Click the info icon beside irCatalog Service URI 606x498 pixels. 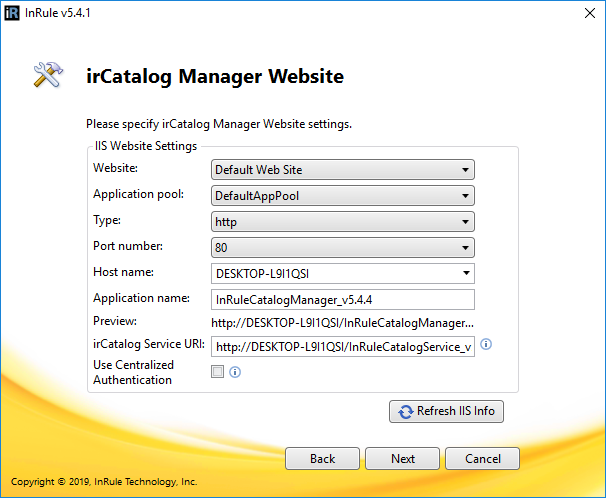[486, 344]
